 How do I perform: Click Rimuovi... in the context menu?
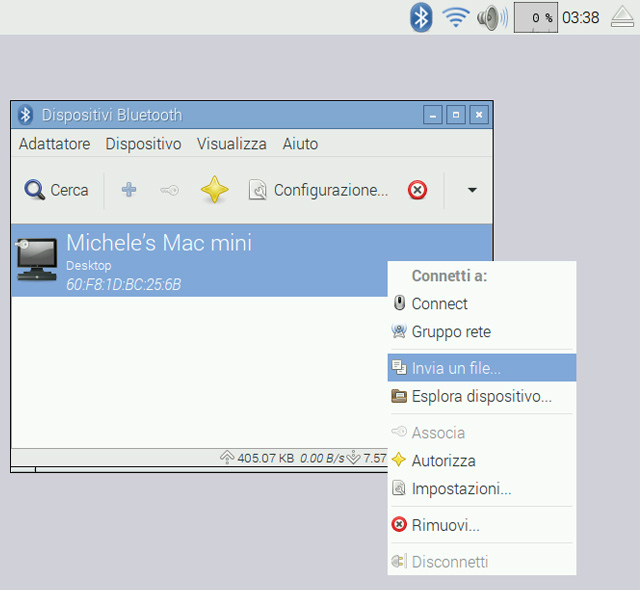tap(482, 525)
